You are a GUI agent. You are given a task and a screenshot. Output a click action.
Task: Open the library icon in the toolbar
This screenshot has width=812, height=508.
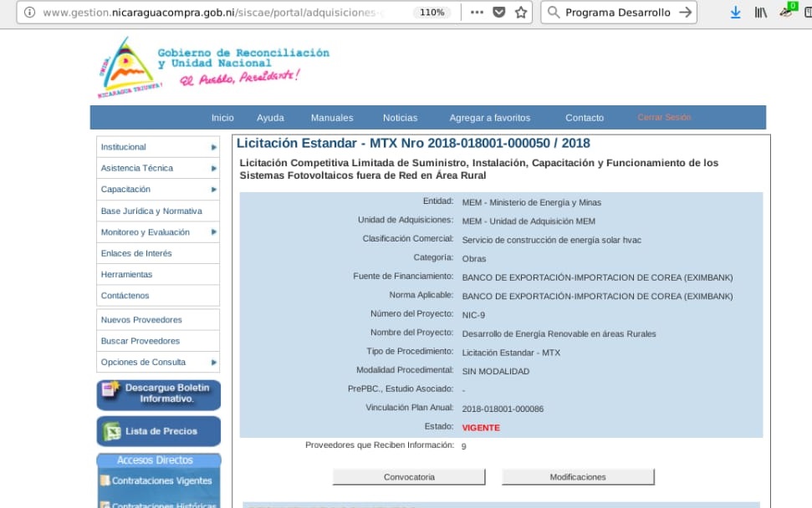tap(761, 13)
